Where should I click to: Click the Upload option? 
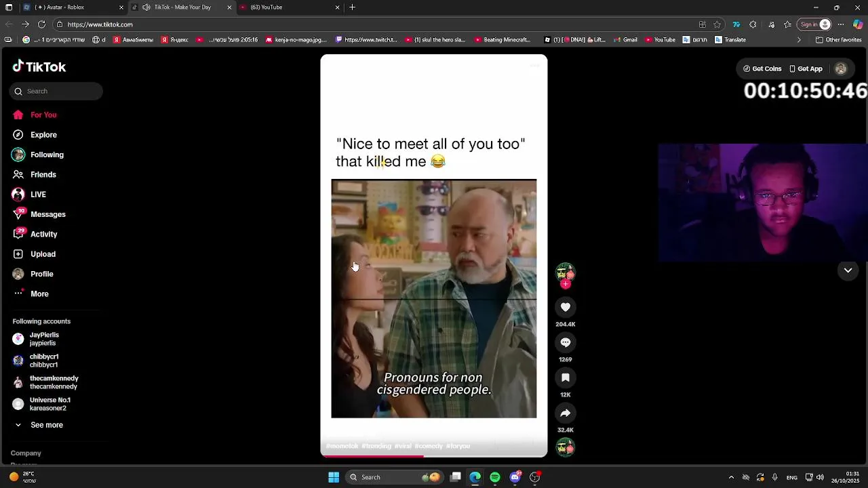tap(34, 254)
